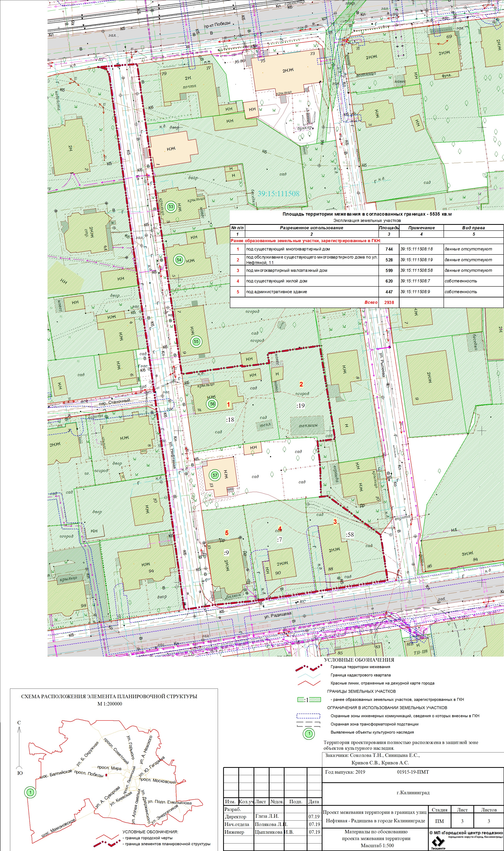Click the green circle marker numbered 57
This screenshot has width=504, height=851.
[215, 475]
